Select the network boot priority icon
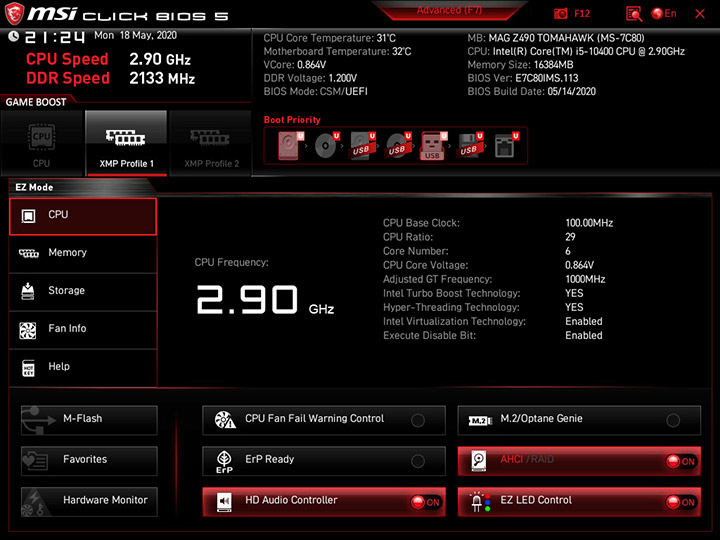 tap(506, 146)
